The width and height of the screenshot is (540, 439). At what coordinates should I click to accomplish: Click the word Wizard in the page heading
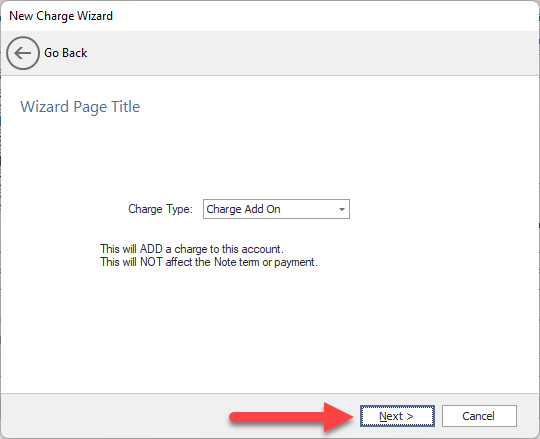(44, 107)
